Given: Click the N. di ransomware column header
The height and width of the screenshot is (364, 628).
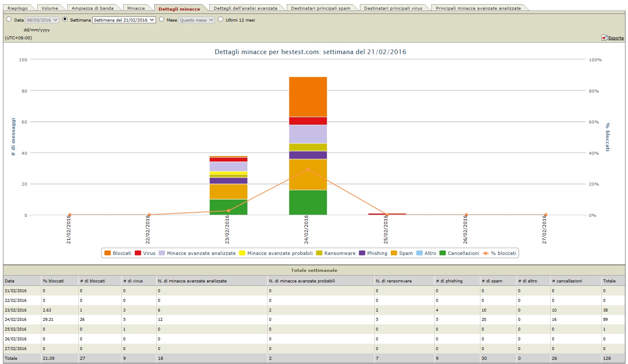Looking at the screenshot, I should (x=394, y=281).
